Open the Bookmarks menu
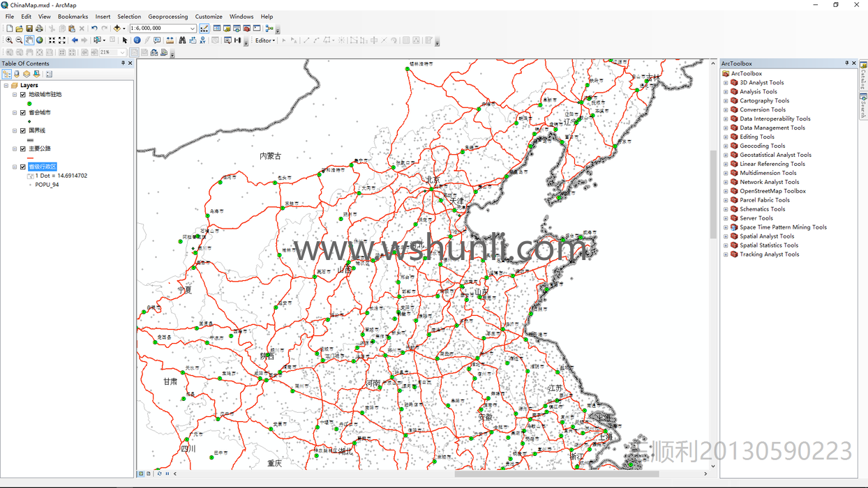 click(73, 17)
